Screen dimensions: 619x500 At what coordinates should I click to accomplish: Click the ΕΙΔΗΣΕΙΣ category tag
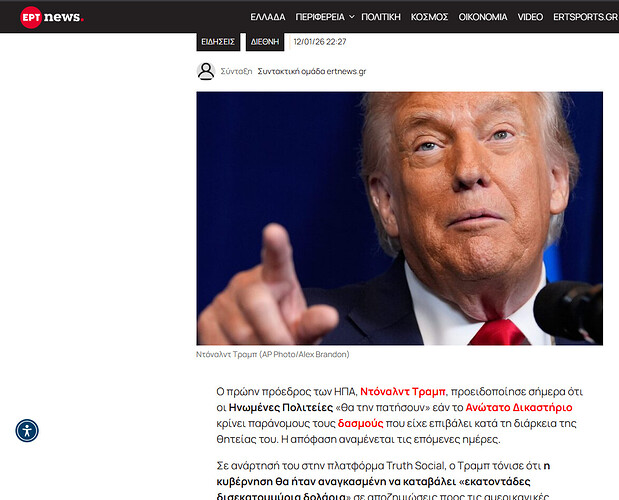coord(218,42)
